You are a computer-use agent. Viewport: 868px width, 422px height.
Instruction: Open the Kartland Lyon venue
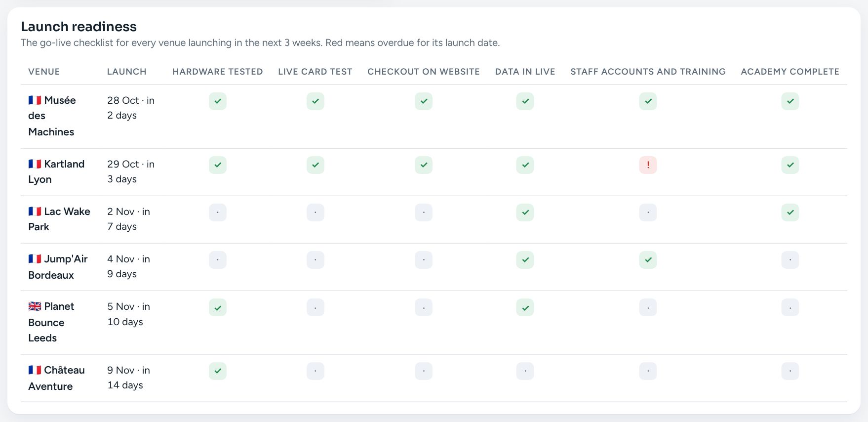pos(56,171)
